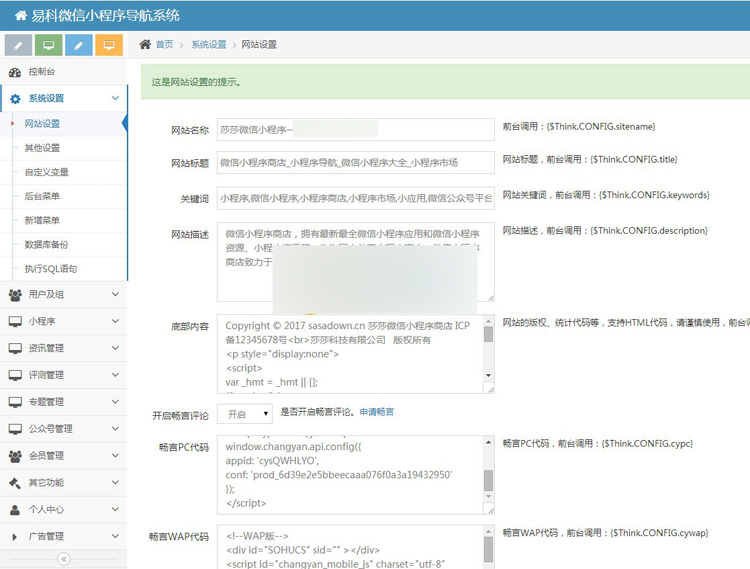Click the arrow icon beside 广告管理
This screenshot has width=750, height=569.
14,536
